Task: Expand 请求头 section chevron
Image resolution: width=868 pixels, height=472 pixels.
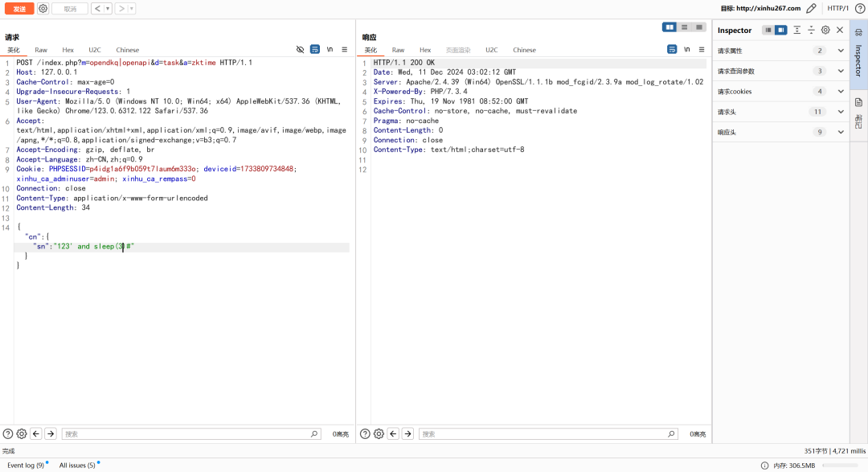Action: (x=841, y=112)
